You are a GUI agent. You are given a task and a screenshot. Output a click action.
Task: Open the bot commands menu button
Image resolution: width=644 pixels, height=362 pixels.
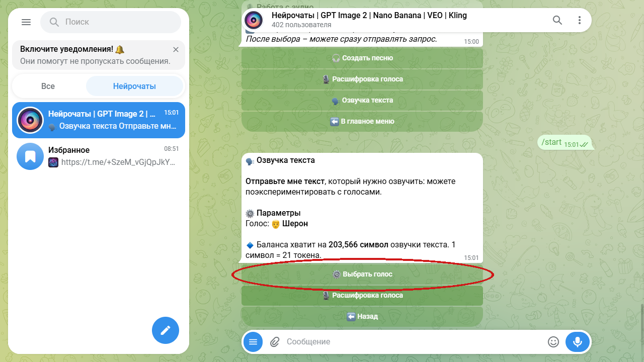(253, 342)
